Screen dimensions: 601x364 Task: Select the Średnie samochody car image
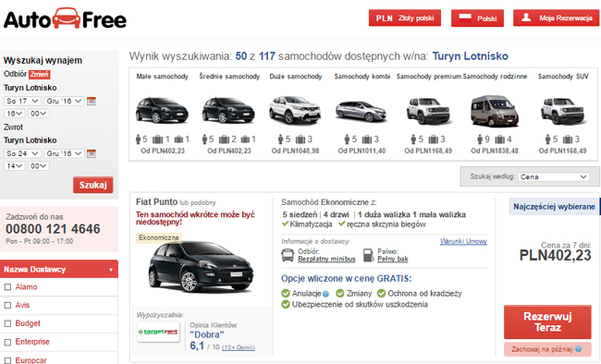pyautogui.click(x=228, y=110)
